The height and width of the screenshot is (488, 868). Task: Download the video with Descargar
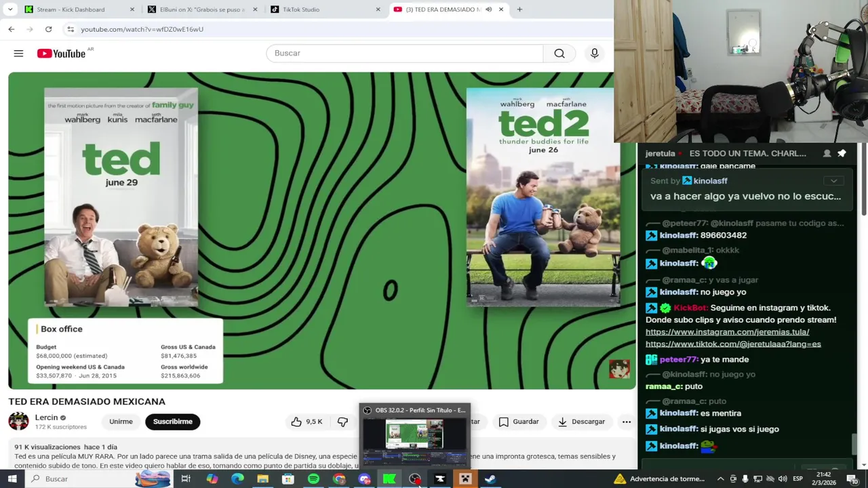click(x=581, y=422)
